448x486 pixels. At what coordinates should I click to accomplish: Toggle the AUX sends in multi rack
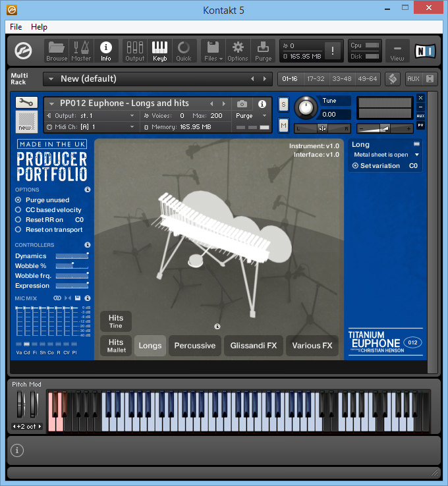point(413,79)
